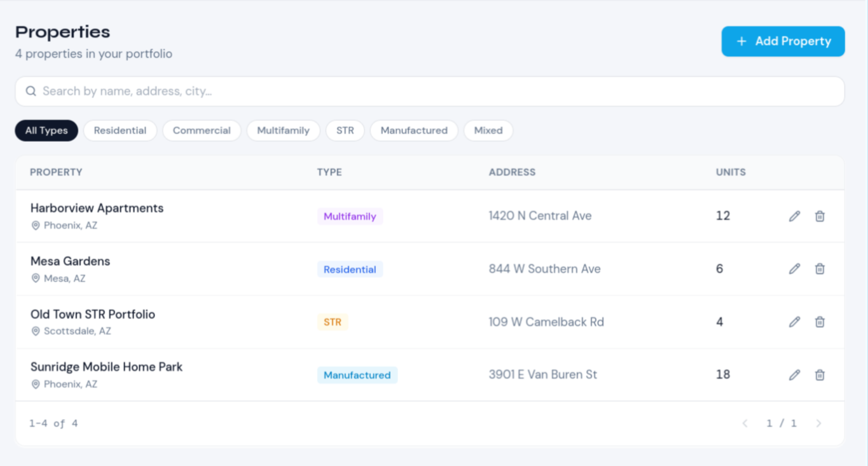Click the orange STR type badge
The width and height of the screenshot is (868, 466).
point(333,322)
